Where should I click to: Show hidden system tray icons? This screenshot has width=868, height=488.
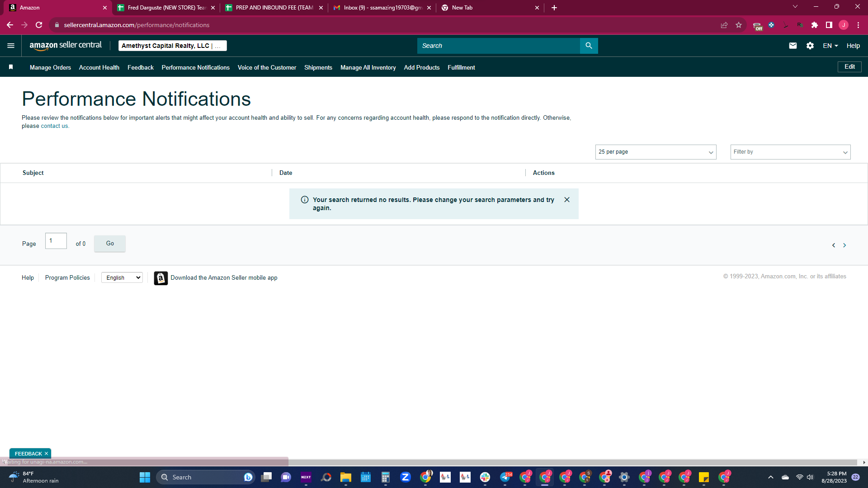click(771, 477)
